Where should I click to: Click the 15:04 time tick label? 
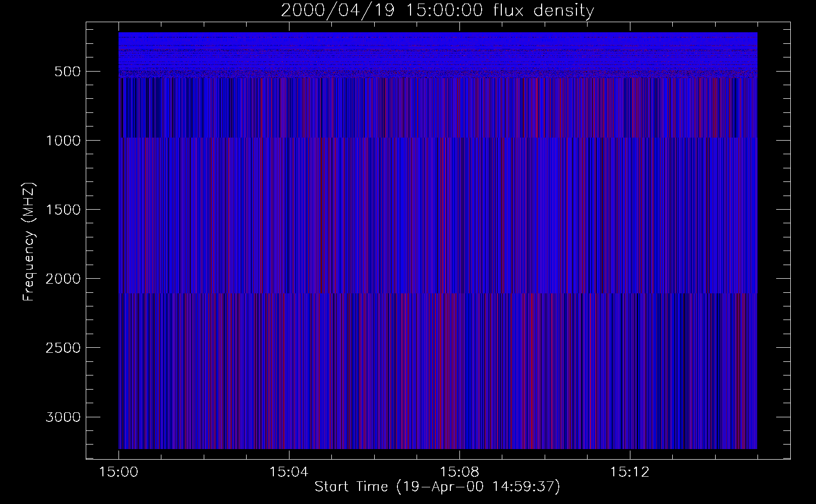click(288, 472)
